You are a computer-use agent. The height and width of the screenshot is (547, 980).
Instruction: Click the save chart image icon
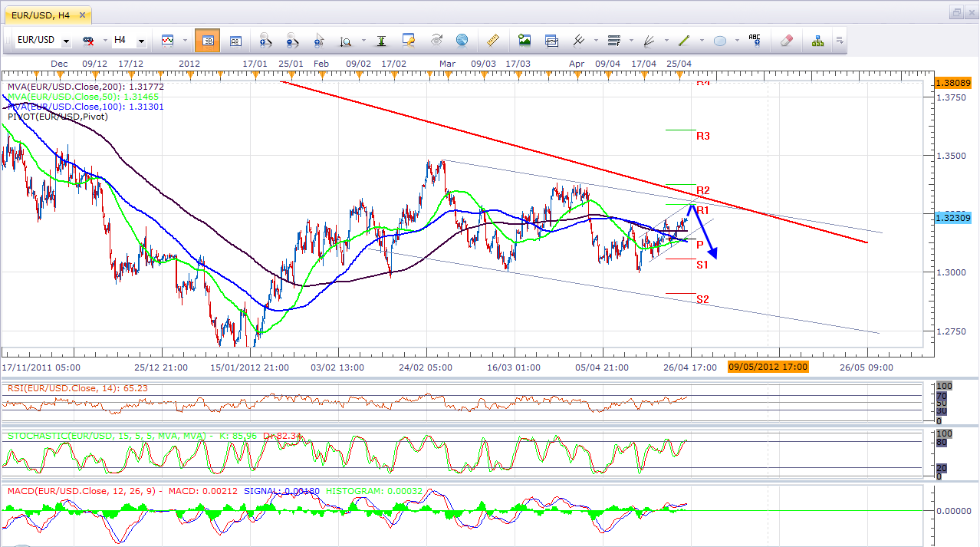tap(525, 41)
